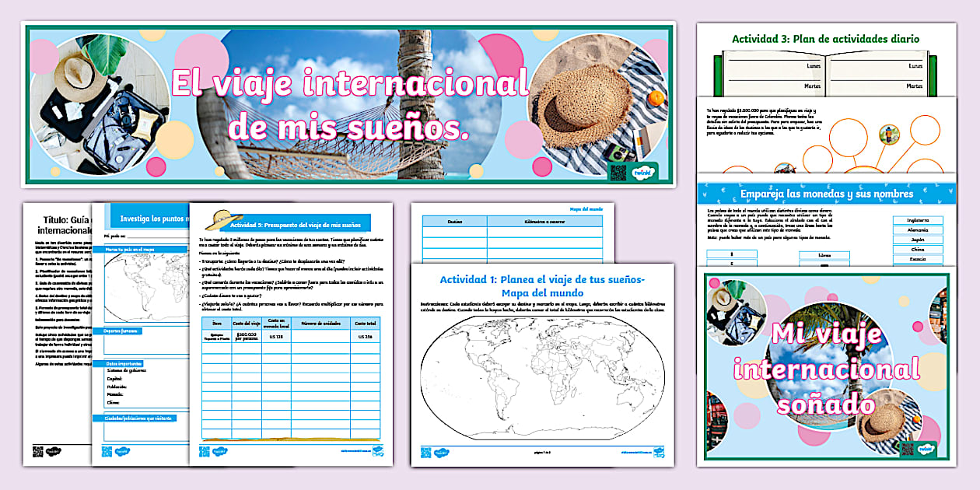This screenshot has height=490, width=980.
Task: Click the 'Alemania' country box
Action: (x=918, y=230)
